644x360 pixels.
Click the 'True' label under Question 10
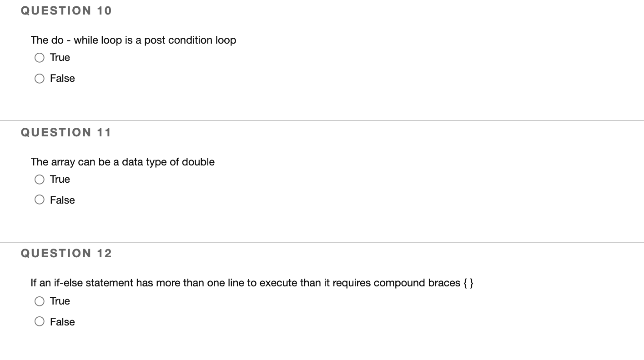point(60,57)
